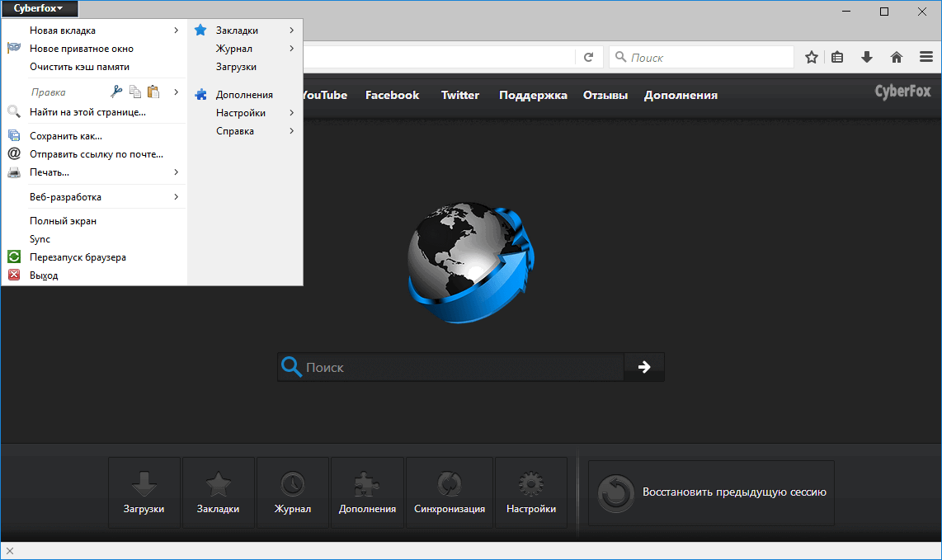Click Восстановить предыдущую сессию button
Viewport: 942px width, 560px height.
(711, 492)
